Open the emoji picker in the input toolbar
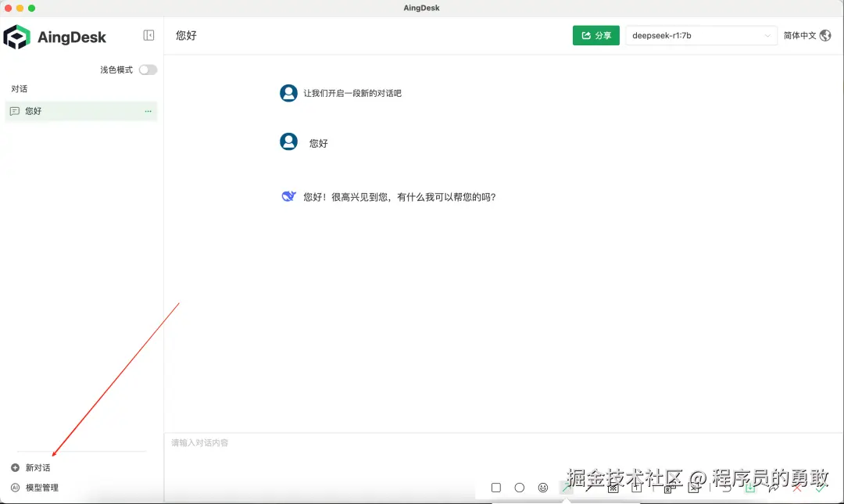This screenshot has height=504, width=844. pos(543,487)
